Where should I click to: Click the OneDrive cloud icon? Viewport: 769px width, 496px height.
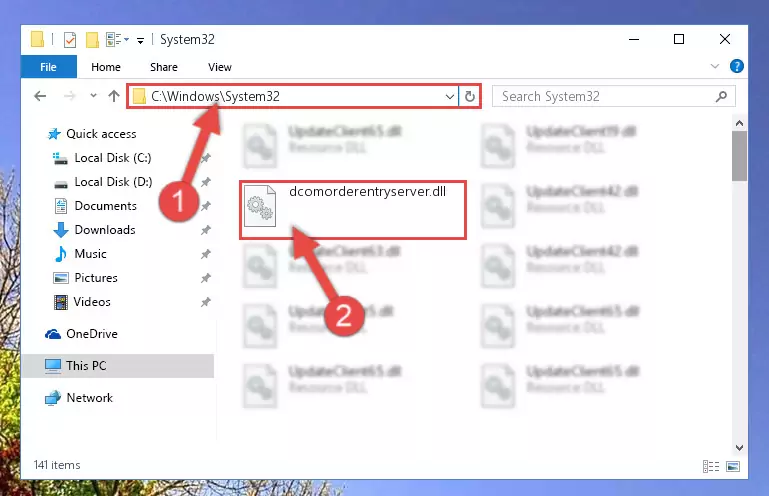point(53,335)
